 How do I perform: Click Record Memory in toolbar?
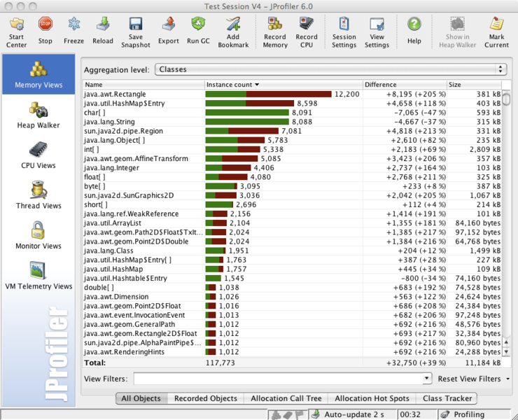tap(275, 32)
